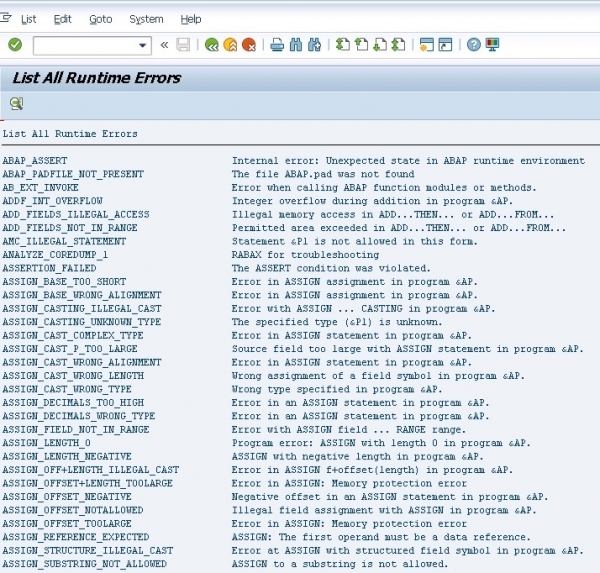The image size is (600, 573).
Task: Open the Edit menu
Action: (62, 19)
